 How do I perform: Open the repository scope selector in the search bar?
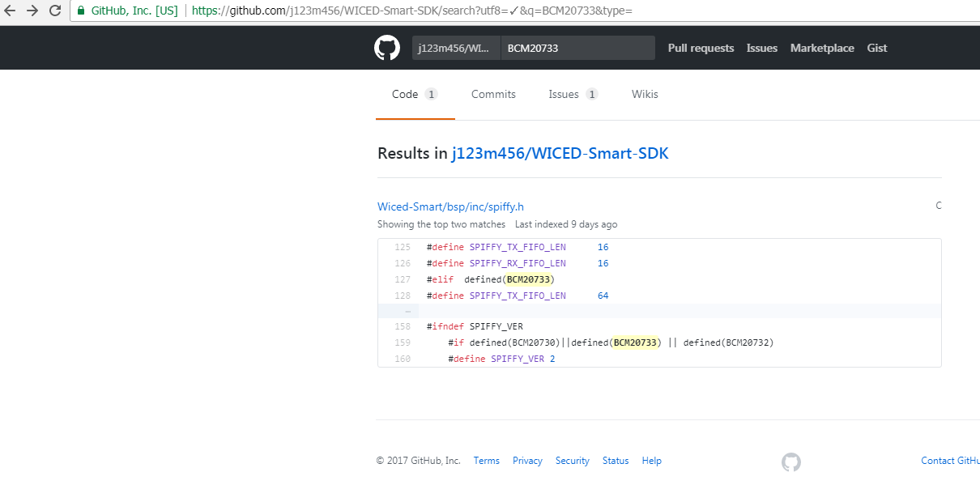[455, 47]
